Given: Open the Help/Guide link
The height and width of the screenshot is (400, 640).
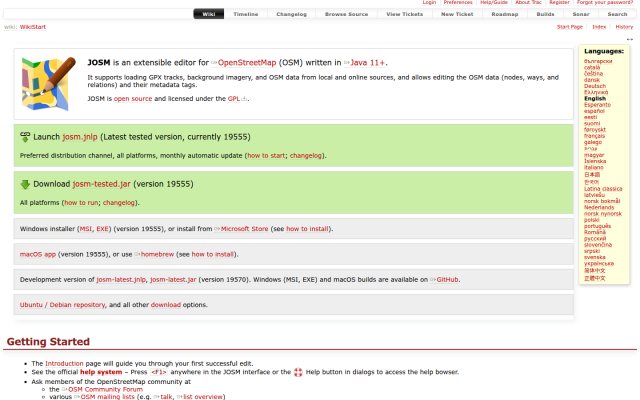Looking at the screenshot, I should 494,2.
